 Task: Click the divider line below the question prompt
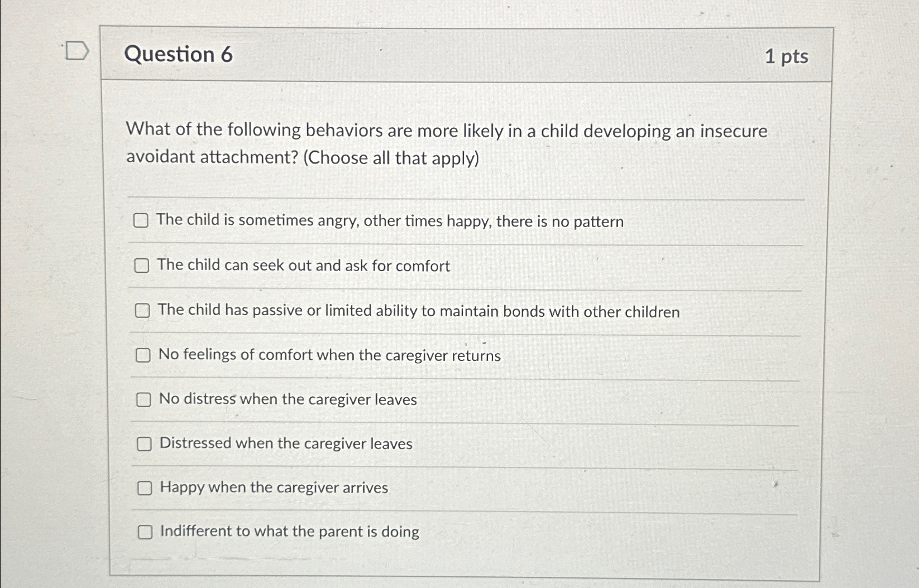tap(463, 196)
